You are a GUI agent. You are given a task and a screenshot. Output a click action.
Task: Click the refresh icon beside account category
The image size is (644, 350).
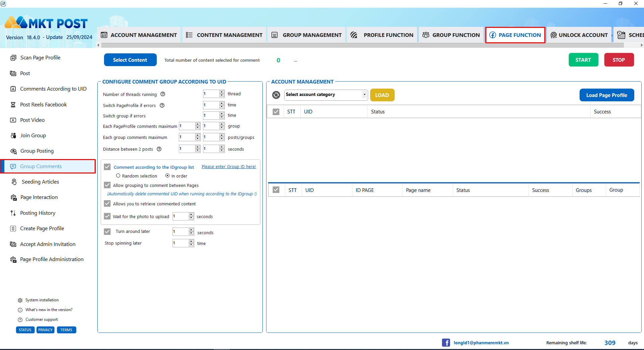(276, 95)
